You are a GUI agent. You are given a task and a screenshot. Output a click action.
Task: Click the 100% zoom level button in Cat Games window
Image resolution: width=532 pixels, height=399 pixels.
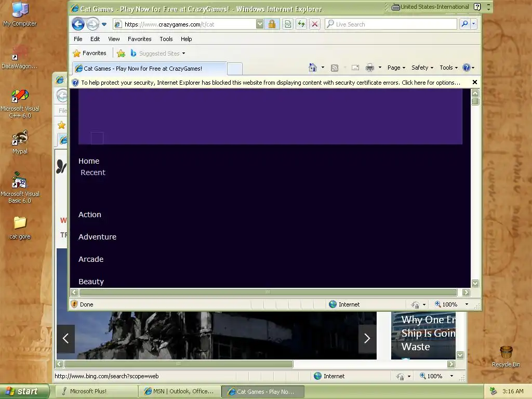coord(446,304)
